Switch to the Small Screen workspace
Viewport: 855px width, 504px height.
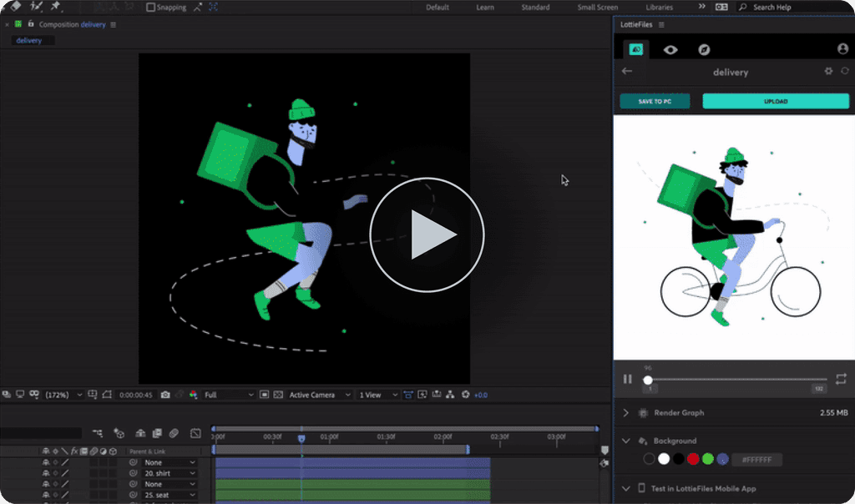pos(596,7)
